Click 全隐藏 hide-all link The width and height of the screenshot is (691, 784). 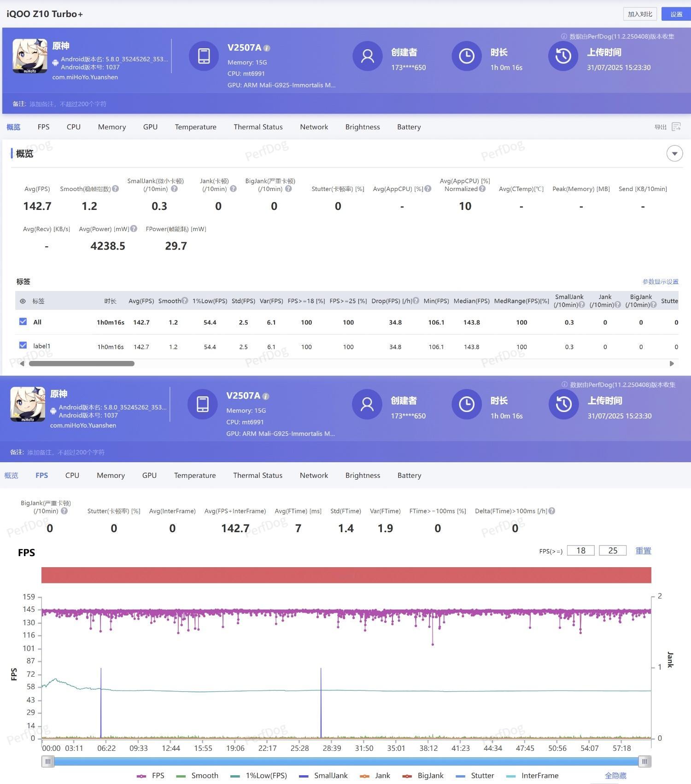[x=615, y=776]
